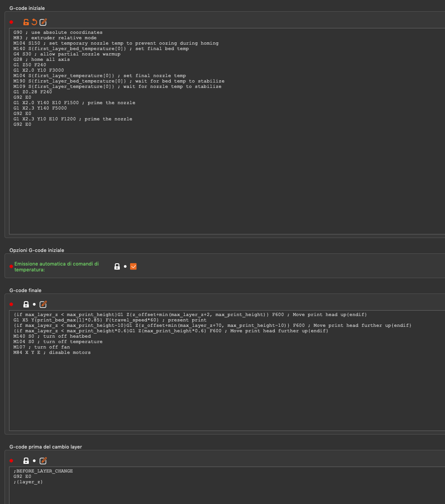This screenshot has height=504, width=445.
Task: Click the white reset dot in G-code finale
Action: point(34,304)
